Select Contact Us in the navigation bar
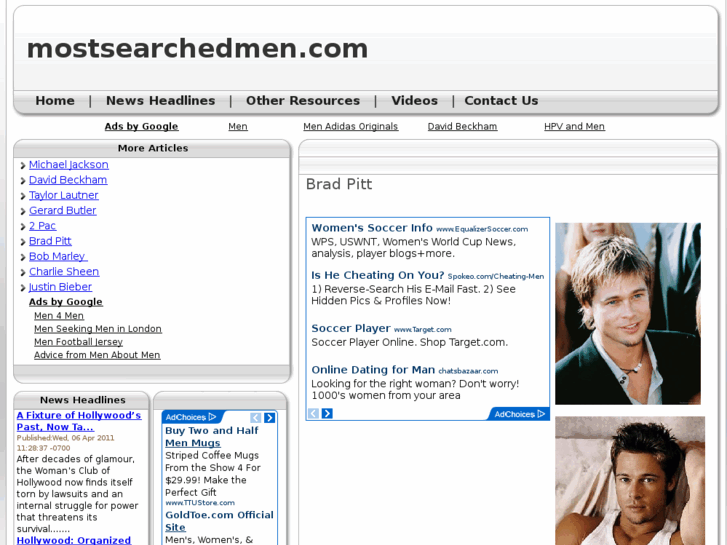 click(x=501, y=101)
